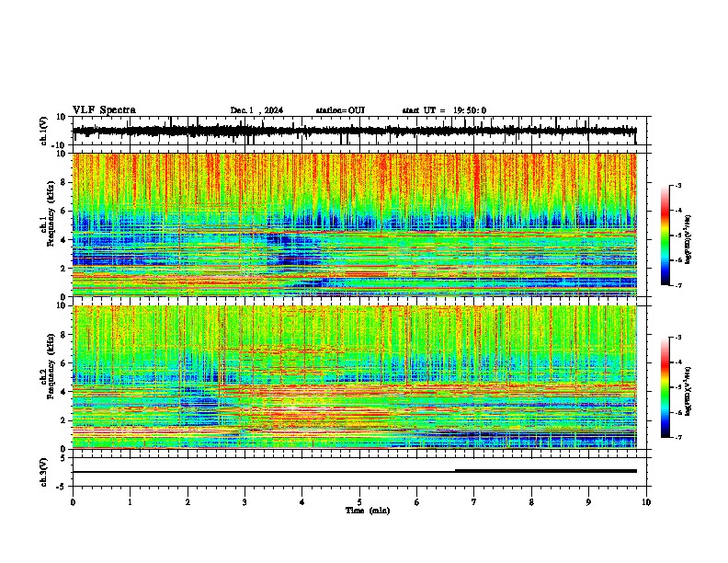Click the 4 kHz tick on ch.2 frequency axis
728x563 pixels.
[63, 392]
